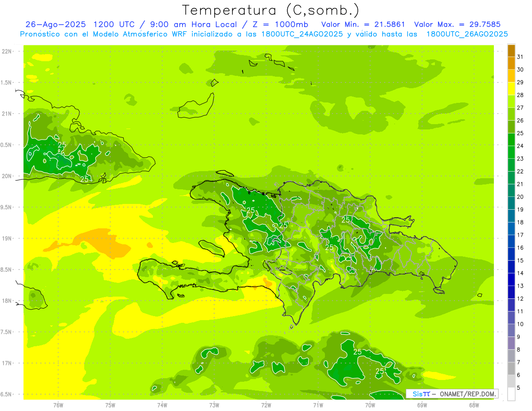Click the 'Valor Max. = 29.7585' readout

coord(457,24)
